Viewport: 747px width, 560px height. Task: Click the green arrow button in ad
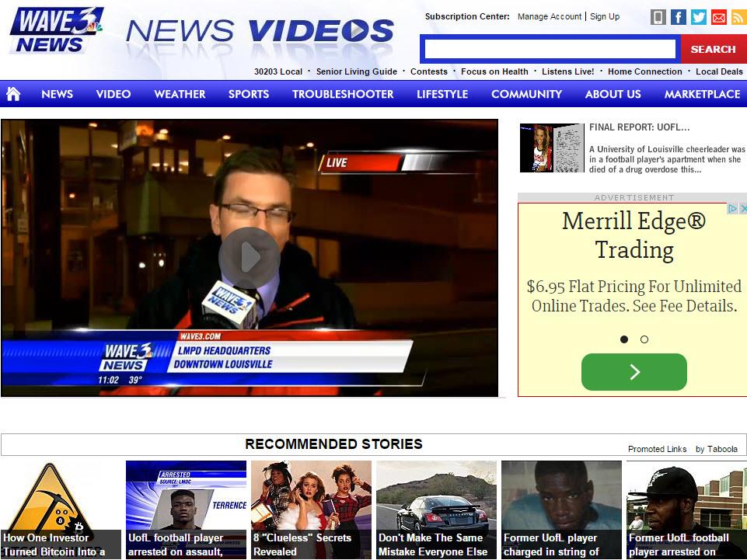634,372
